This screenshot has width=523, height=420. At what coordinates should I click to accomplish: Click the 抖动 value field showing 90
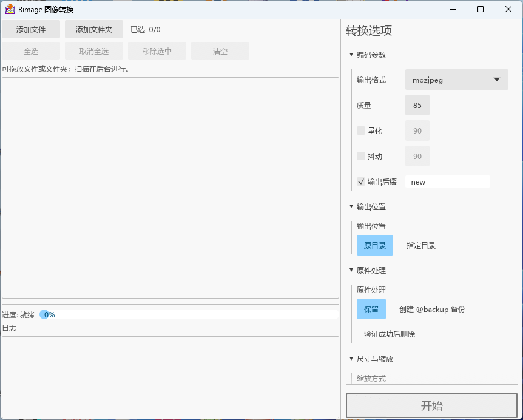click(x=417, y=156)
